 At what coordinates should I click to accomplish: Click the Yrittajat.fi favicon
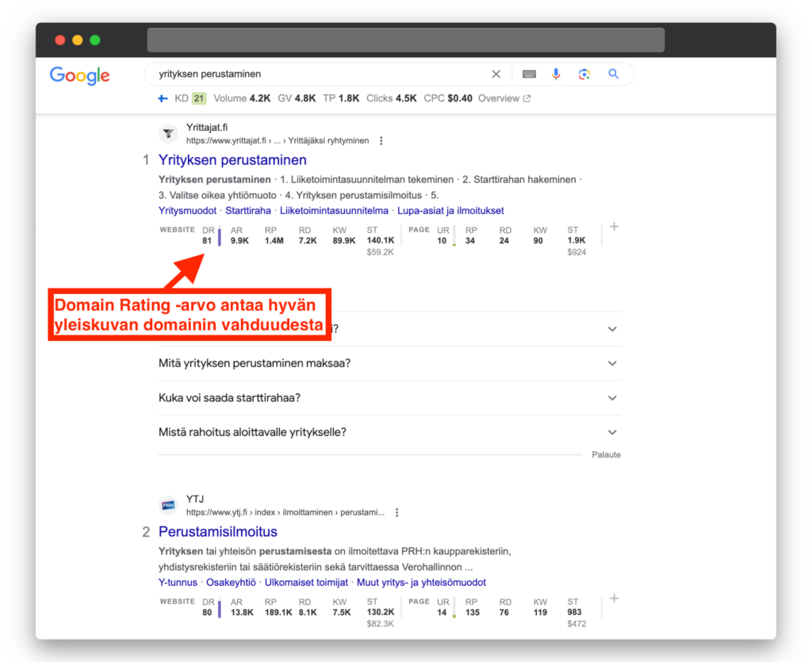click(x=168, y=133)
